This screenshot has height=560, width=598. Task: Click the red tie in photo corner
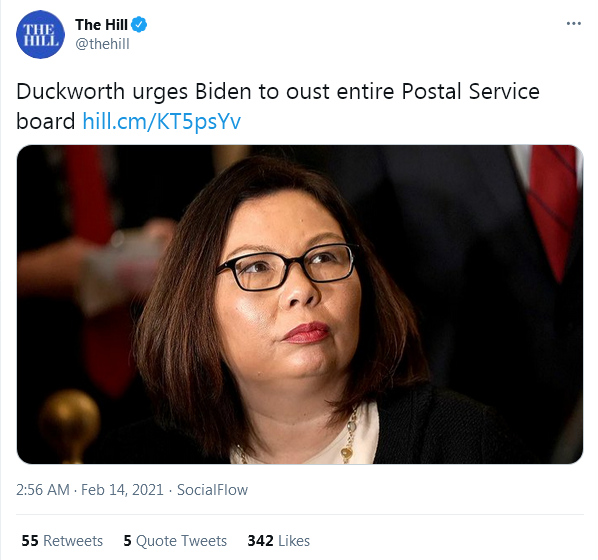pyautogui.click(x=552, y=212)
